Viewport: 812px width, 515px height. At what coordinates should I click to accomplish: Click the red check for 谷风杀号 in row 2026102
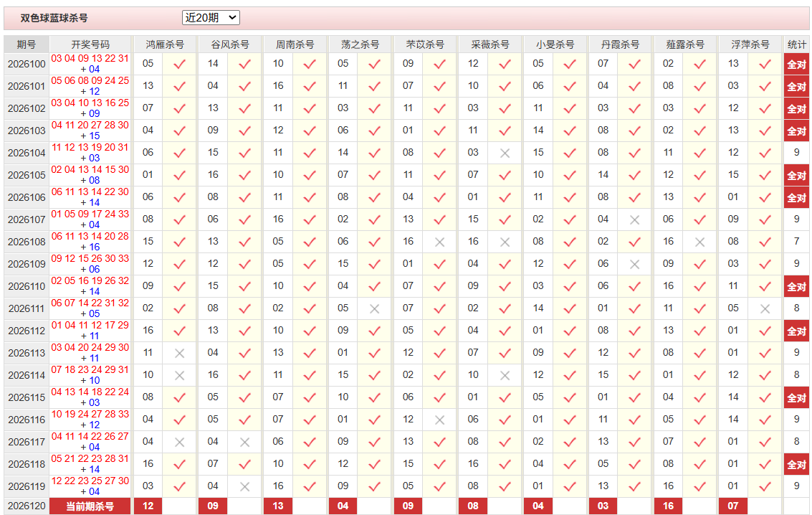coord(245,109)
